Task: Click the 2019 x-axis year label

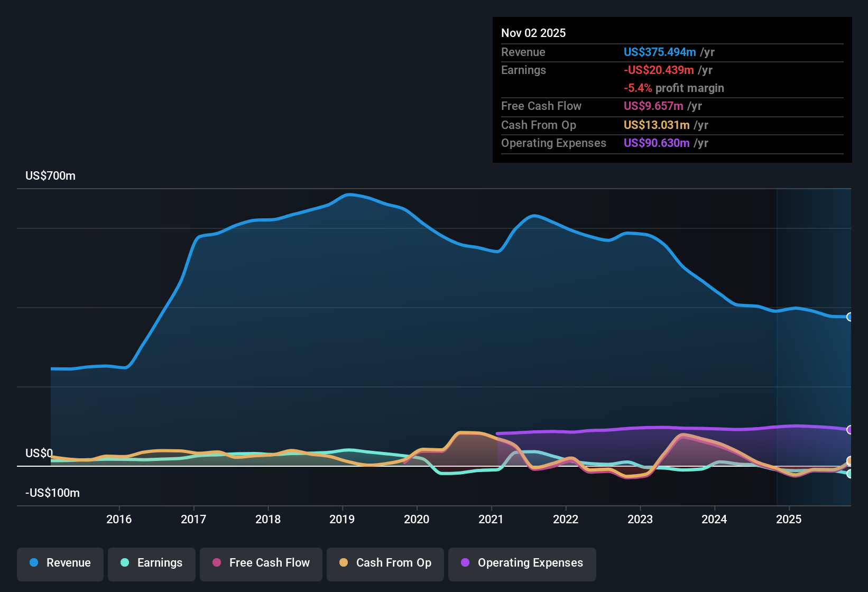Action: pos(342,519)
